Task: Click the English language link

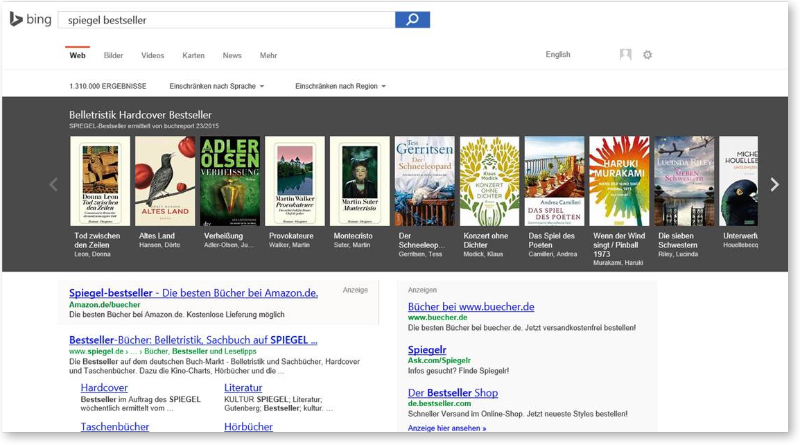Action: (558, 55)
